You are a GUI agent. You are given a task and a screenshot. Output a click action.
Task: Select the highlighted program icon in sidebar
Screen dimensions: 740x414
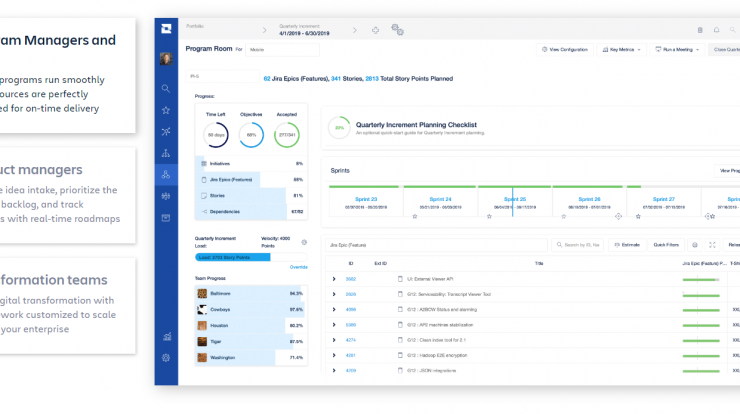click(166, 175)
